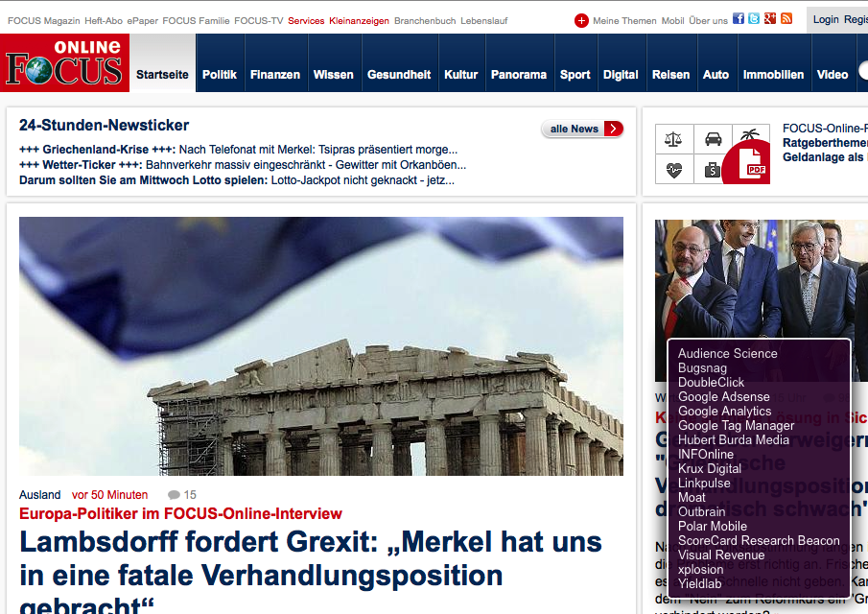Select the money bag finance icon
868x614 pixels.
[x=712, y=170]
